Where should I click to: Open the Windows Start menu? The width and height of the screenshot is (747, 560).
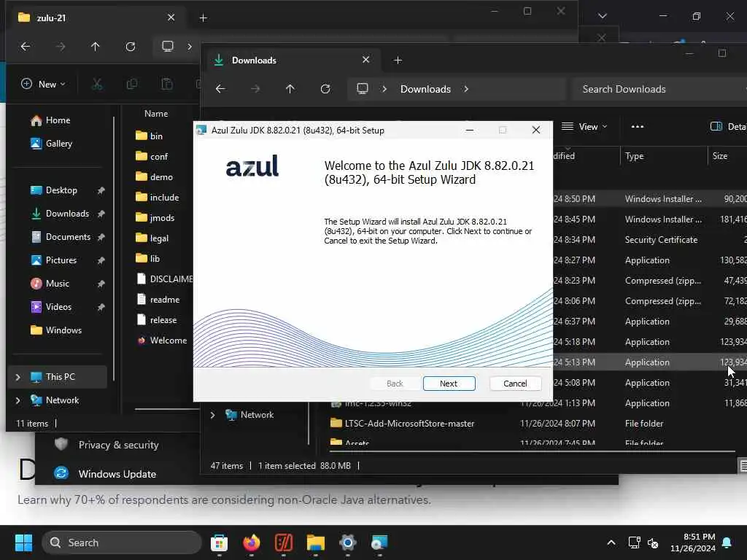pyautogui.click(x=23, y=542)
